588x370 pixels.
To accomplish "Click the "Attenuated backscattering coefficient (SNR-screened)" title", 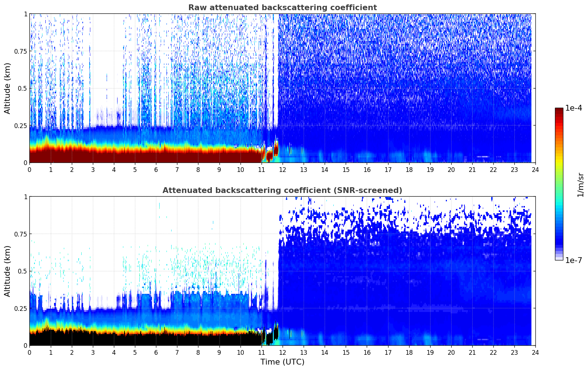I will [x=282, y=190].
